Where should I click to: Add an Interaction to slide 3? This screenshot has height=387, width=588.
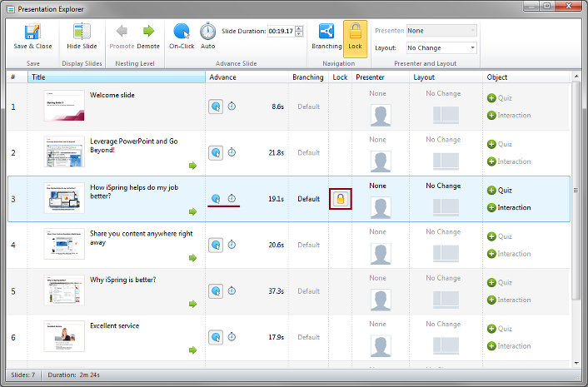coord(509,207)
